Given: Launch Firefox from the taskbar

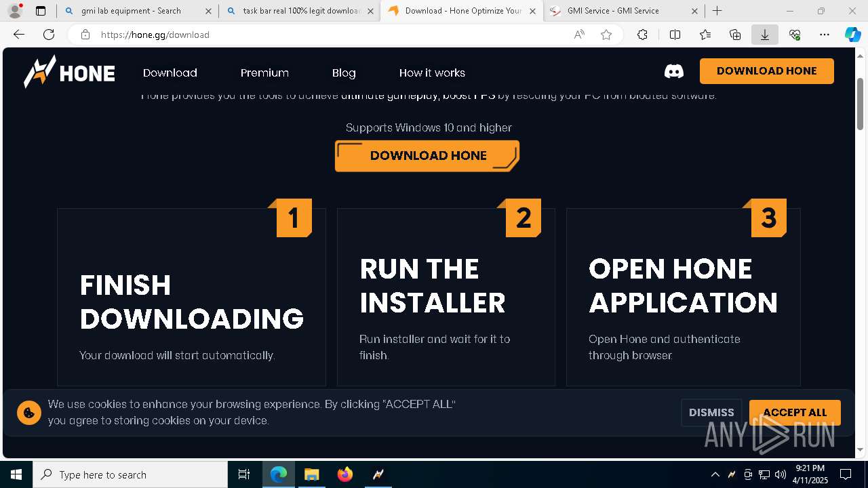Looking at the screenshot, I should [x=344, y=474].
